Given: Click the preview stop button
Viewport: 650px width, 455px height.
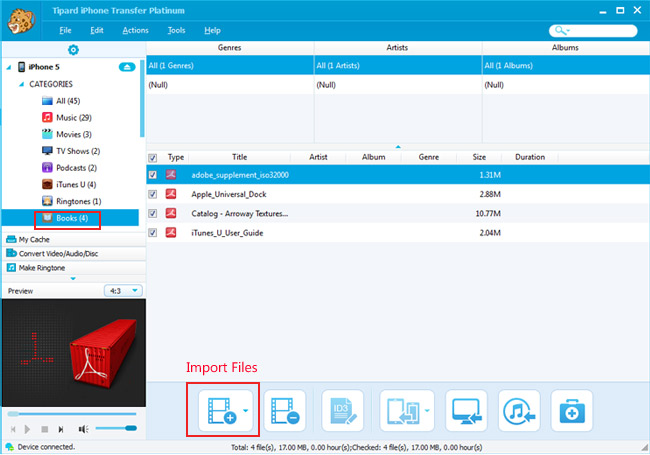Looking at the screenshot, I should pos(45,429).
